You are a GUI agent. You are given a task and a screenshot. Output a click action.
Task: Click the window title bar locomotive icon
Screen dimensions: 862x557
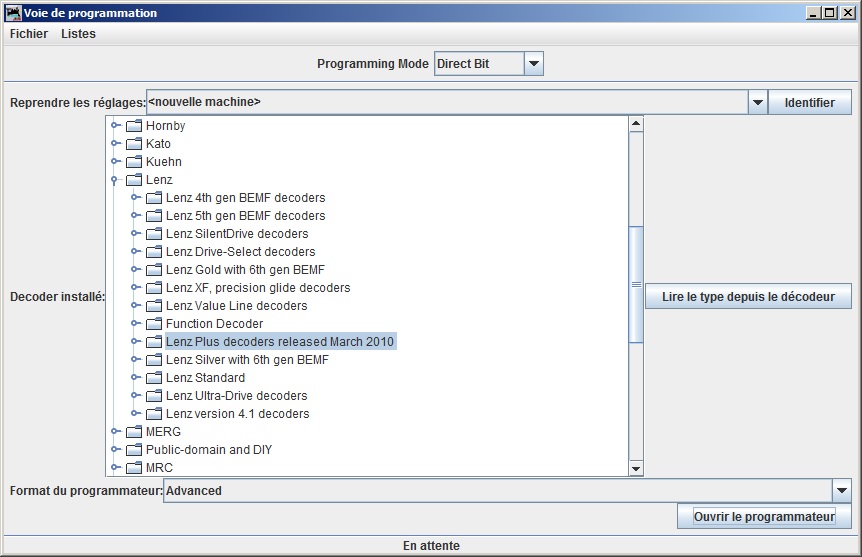click(x=13, y=13)
